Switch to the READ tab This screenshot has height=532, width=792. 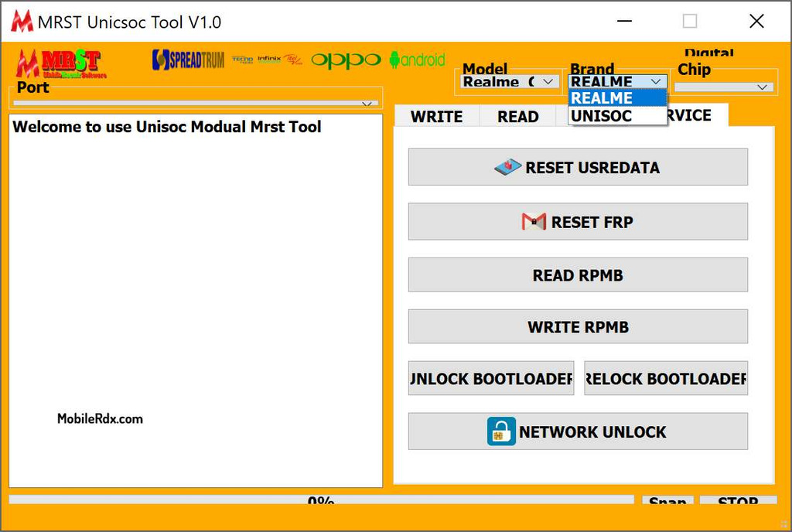(x=517, y=117)
